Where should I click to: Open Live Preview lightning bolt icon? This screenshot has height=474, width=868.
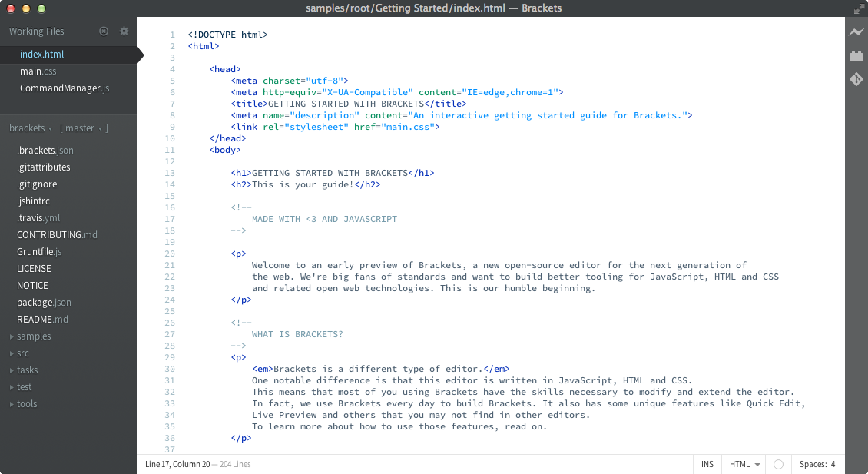[856, 32]
